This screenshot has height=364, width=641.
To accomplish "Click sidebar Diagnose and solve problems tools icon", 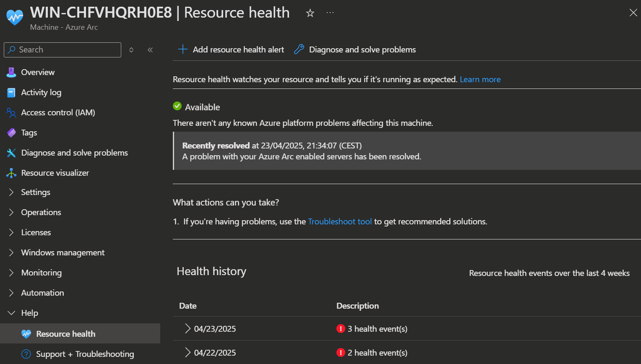I will pos(11,153).
